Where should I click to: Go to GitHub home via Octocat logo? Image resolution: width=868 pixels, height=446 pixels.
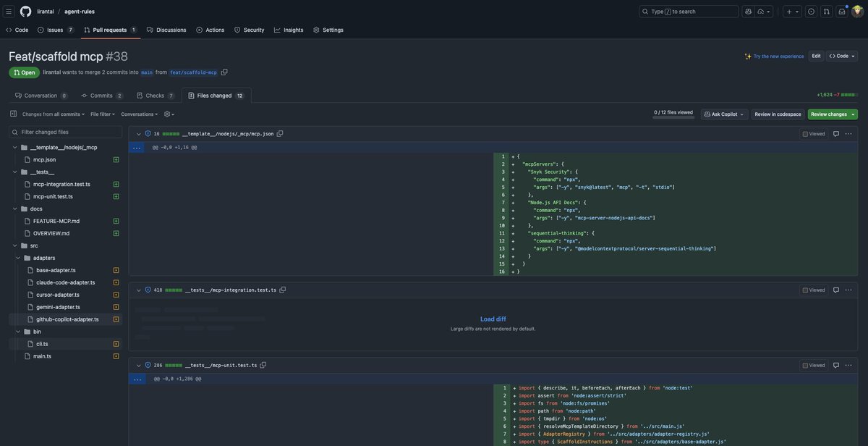point(25,12)
